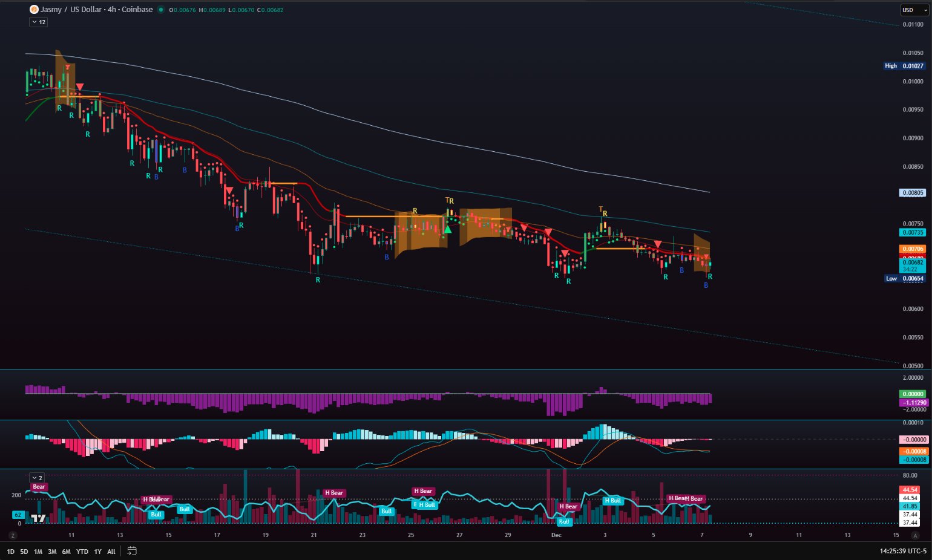Viewport: 932px width, 560px height.
Task: Select the 5D time range
Action: coord(24,552)
